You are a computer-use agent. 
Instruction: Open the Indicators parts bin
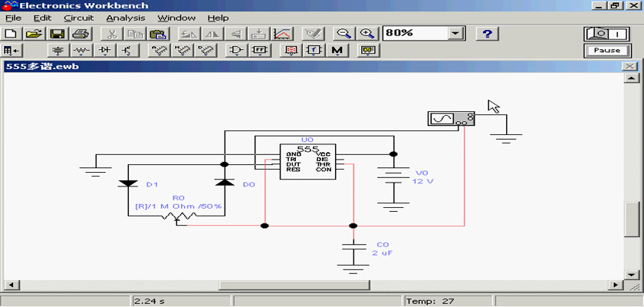tap(291, 51)
